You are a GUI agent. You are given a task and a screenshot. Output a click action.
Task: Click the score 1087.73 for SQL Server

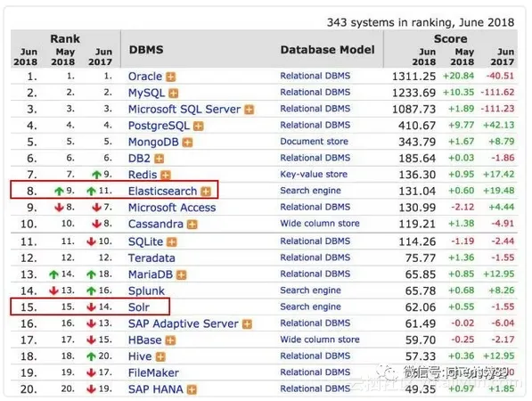click(413, 110)
